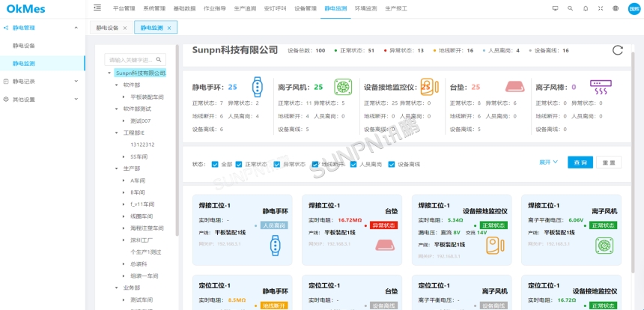Toggle the 正常状态 checkbox
The image size is (644, 310).
239,164
